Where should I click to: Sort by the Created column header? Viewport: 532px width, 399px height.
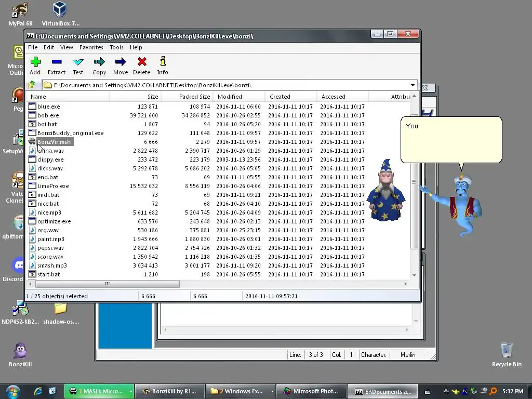pyautogui.click(x=291, y=96)
